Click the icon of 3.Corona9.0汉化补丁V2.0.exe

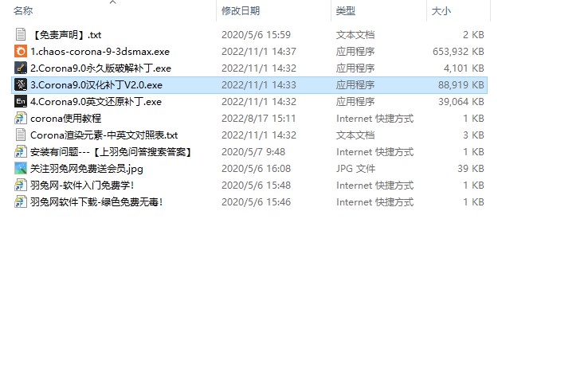[21, 84]
